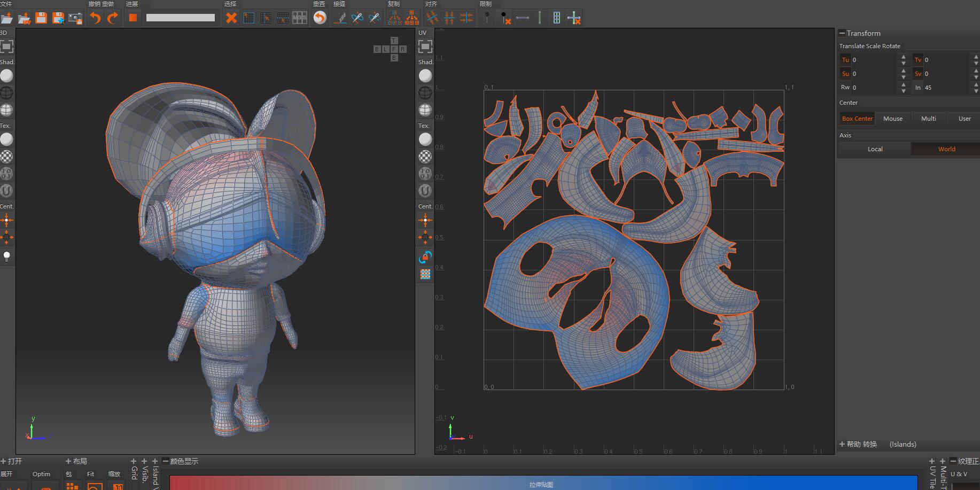Click the round orange reset arrow icon
The height and width of the screenshot is (490, 980).
[320, 18]
